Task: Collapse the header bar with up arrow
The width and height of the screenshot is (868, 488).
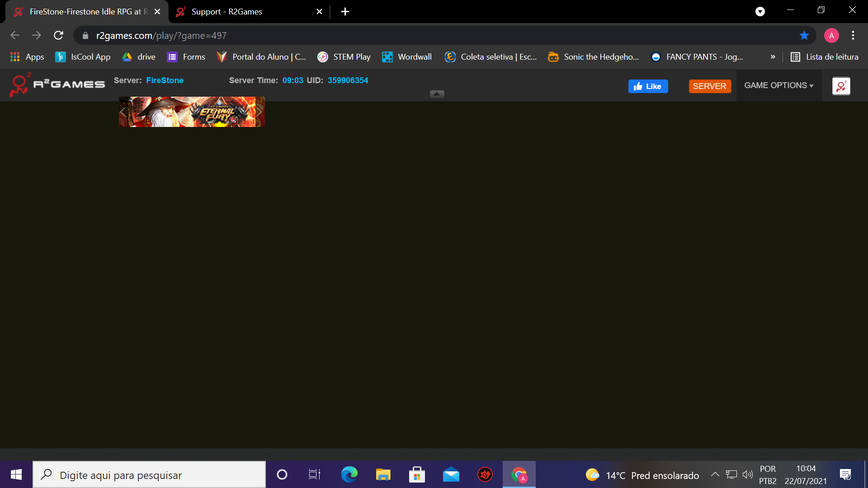Action: (437, 94)
